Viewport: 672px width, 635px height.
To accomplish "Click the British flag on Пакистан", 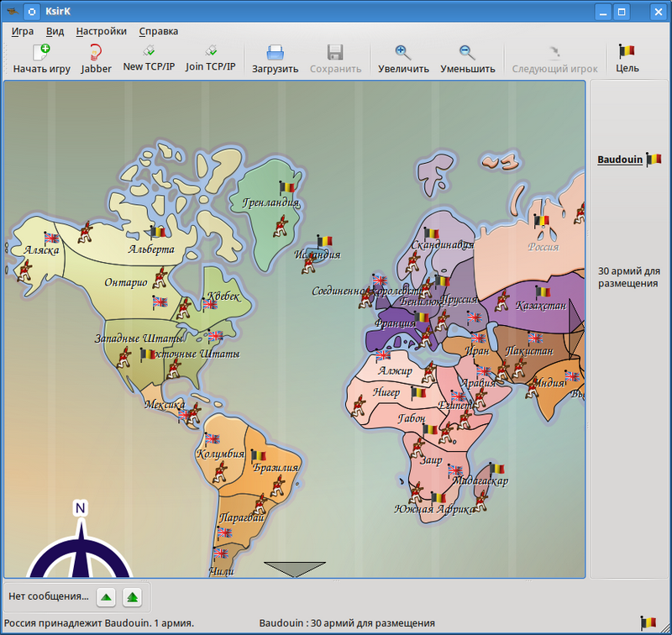I will coord(534,338).
